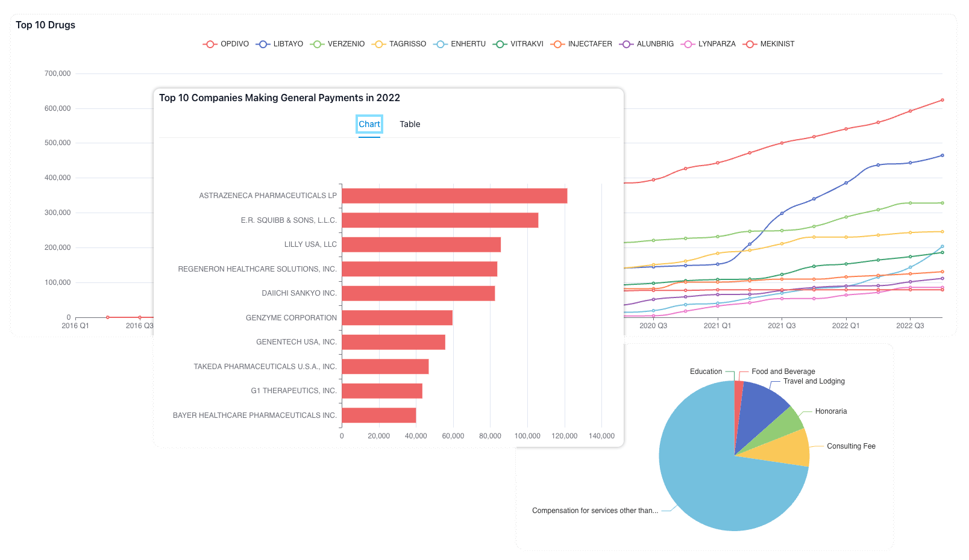Click the 2016 Q1 axis label

75,326
